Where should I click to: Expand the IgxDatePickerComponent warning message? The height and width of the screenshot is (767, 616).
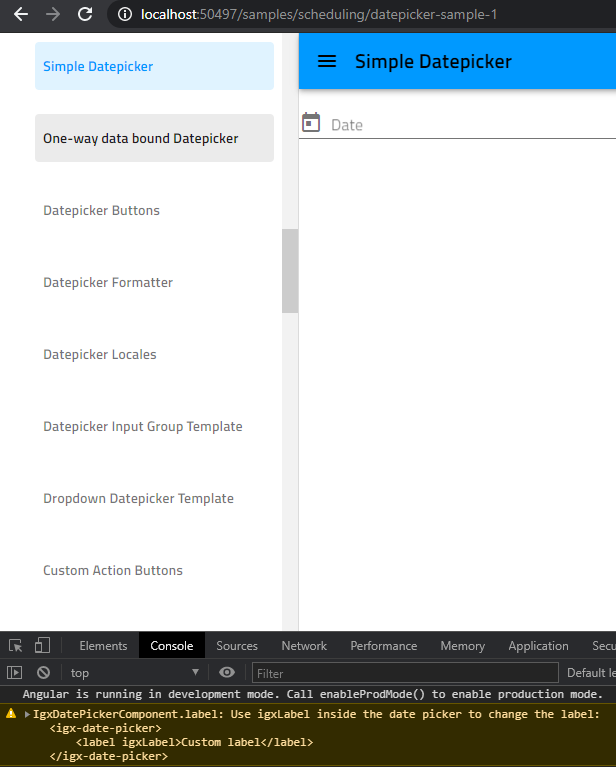pos(27,715)
